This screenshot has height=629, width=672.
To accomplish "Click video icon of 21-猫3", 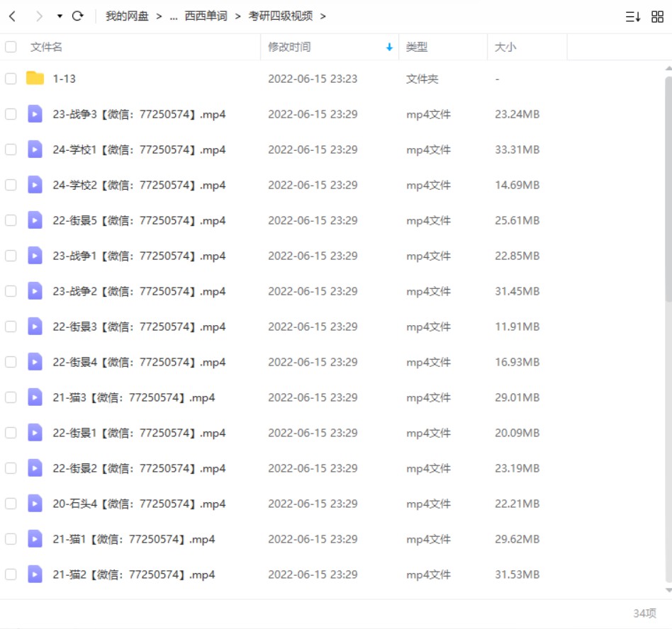I will [x=35, y=397].
